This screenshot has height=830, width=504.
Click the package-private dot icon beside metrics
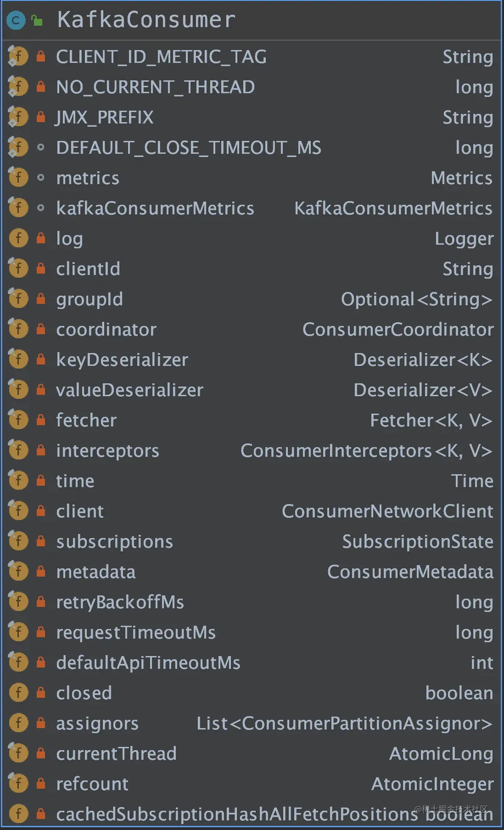tap(41, 178)
